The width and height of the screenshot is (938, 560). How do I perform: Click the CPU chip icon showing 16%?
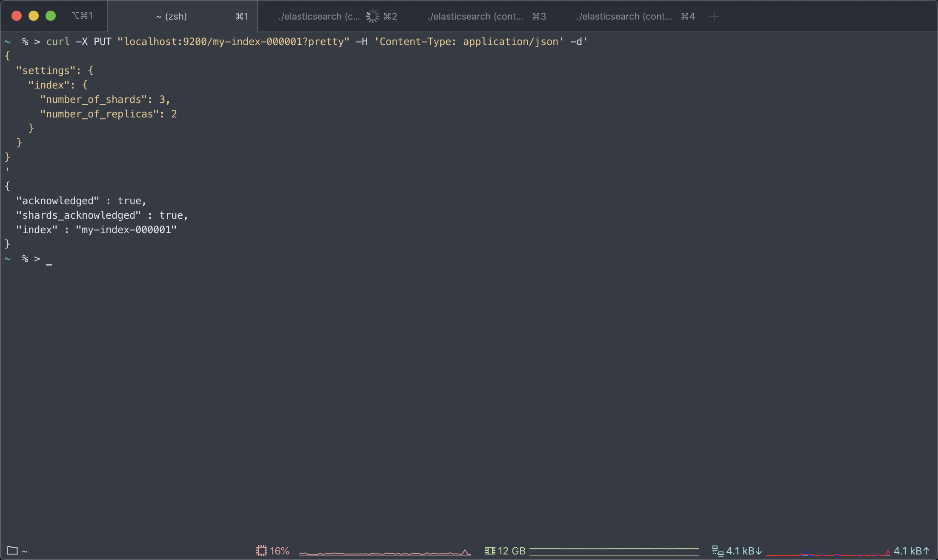(x=261, y=551)
